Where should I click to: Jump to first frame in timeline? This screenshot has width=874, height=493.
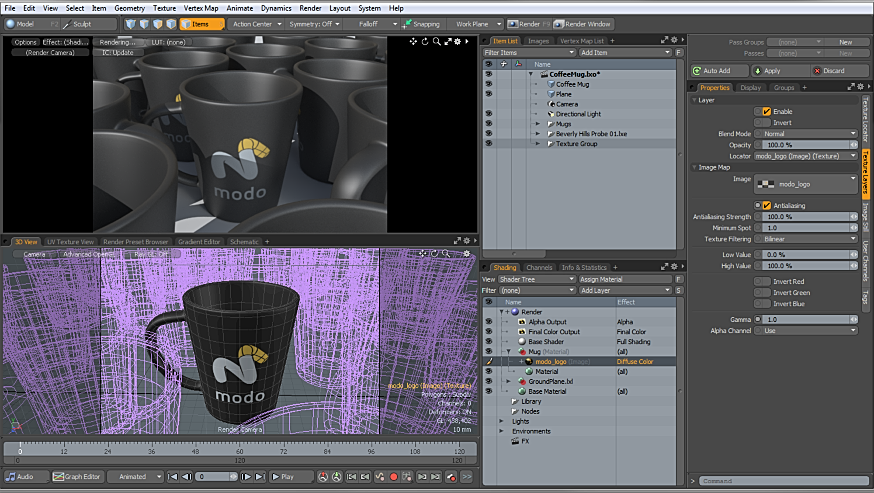coord(172,477)
